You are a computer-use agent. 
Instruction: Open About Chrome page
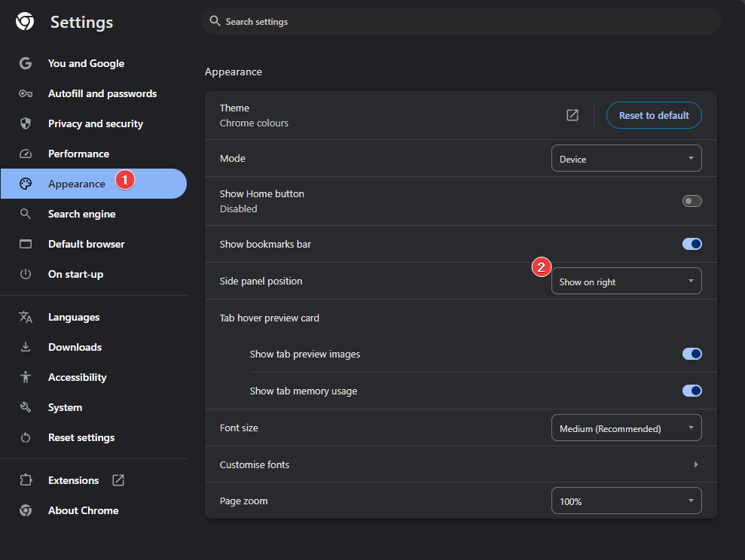pos(83,510)
